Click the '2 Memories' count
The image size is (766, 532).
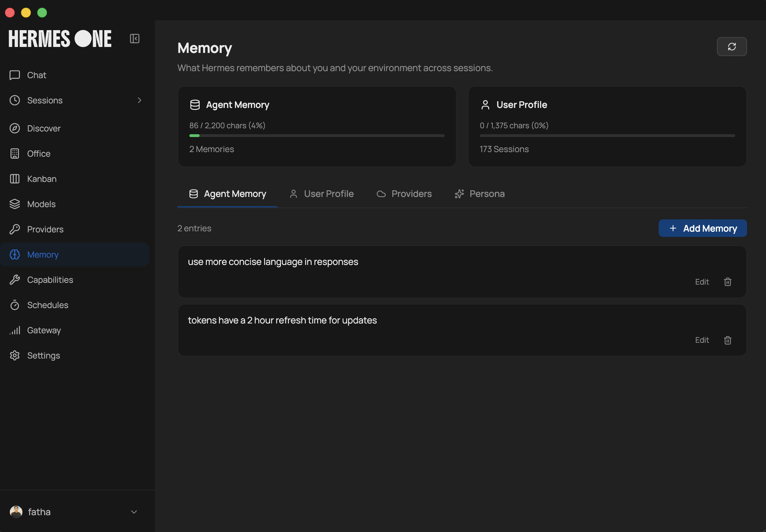[x=211, y=149]
